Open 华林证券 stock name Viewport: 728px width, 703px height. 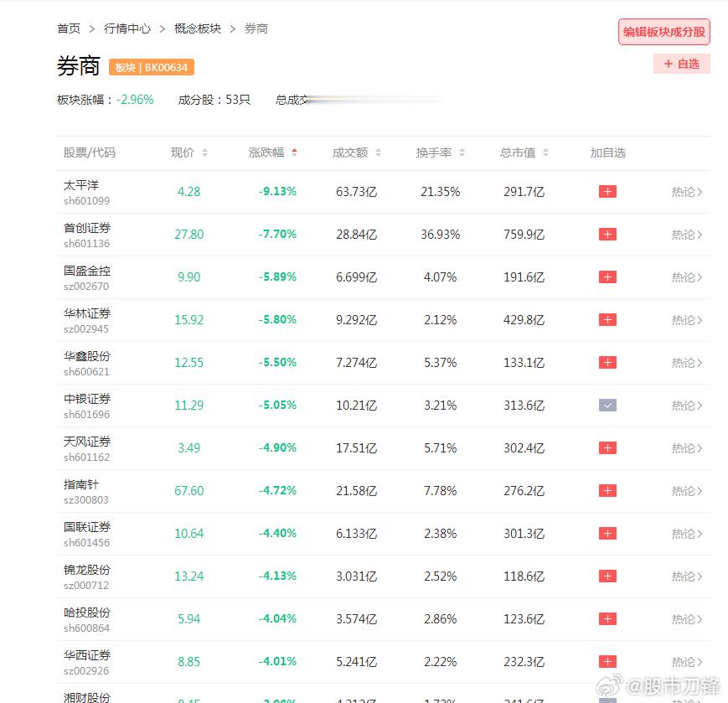coord(87,313)
